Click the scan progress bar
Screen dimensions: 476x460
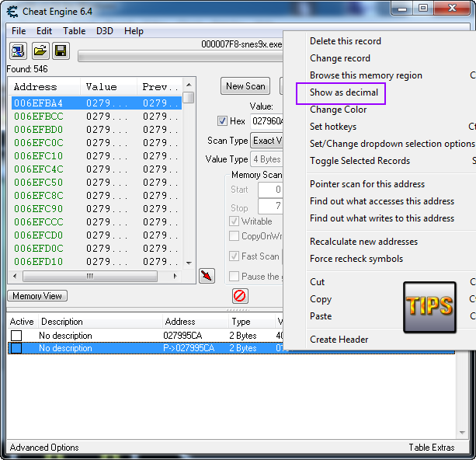tap(180, 57)
